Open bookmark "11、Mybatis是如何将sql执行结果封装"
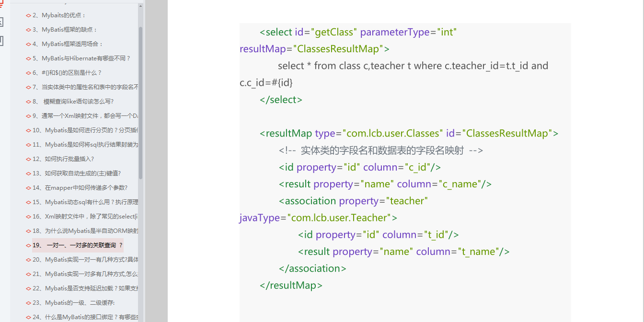 (85, 145)
